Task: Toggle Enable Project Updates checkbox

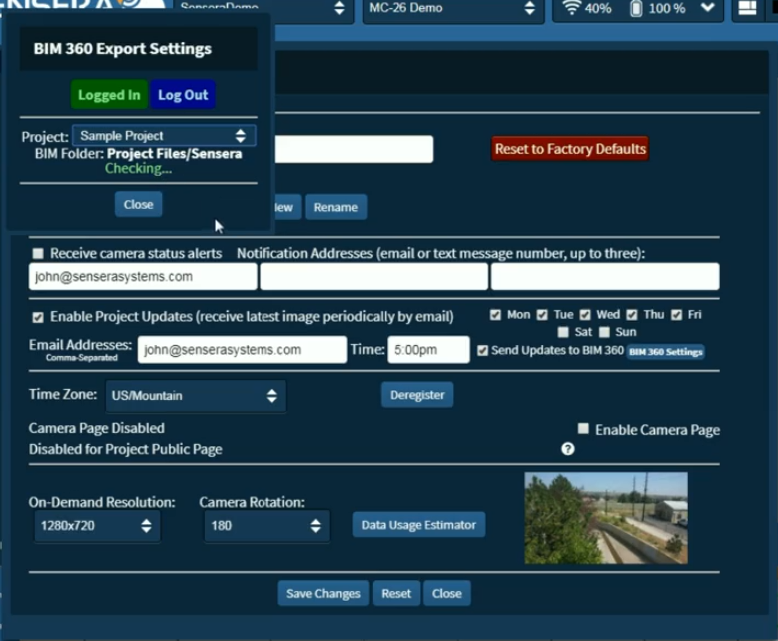Action: [38, 318]
